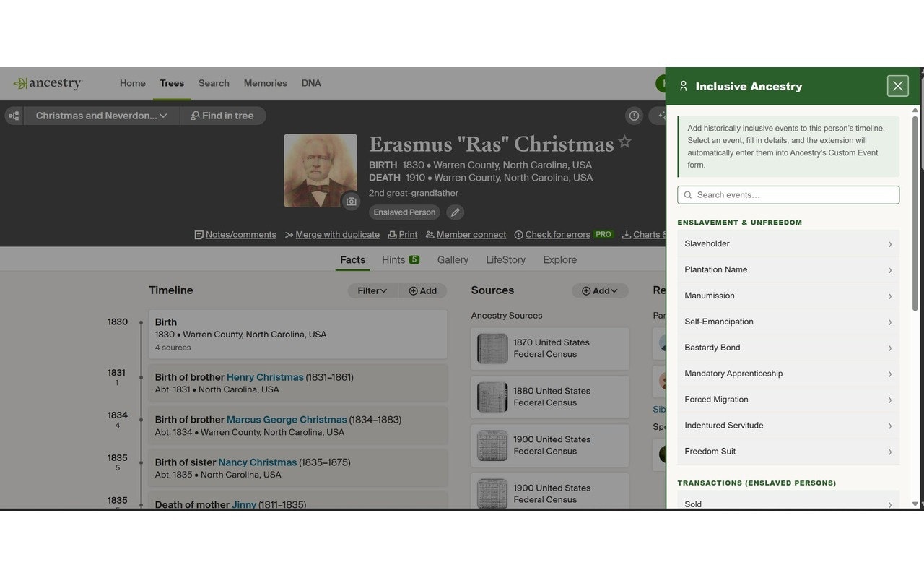Open Member connect
924x578 pixels.
pos(466,235)
